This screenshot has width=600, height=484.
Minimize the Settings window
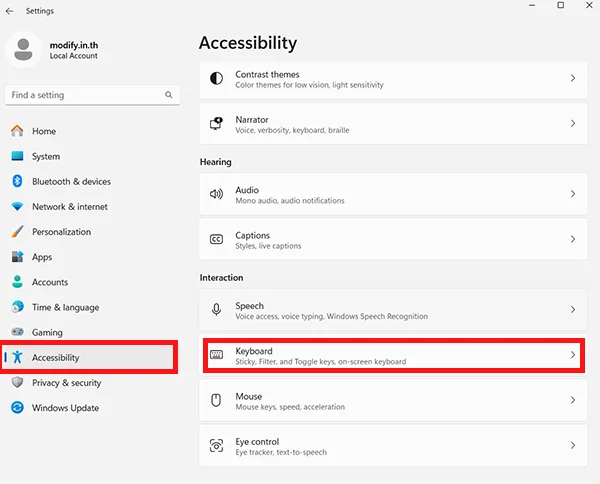pyautogui.click(x=532, y=5)
